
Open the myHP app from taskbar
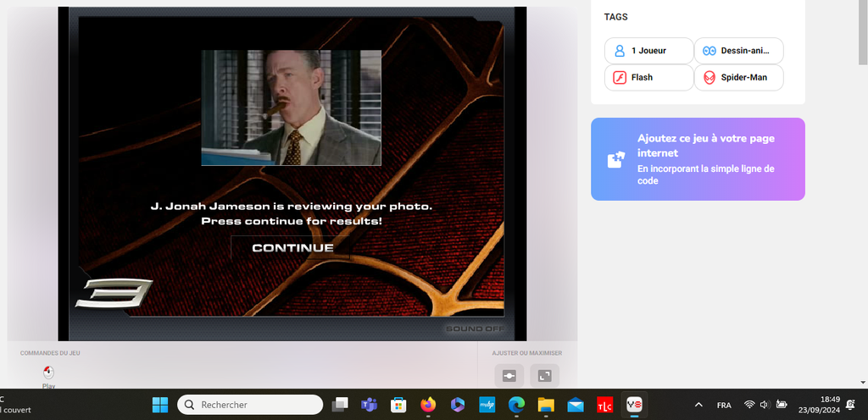point(487,405)
